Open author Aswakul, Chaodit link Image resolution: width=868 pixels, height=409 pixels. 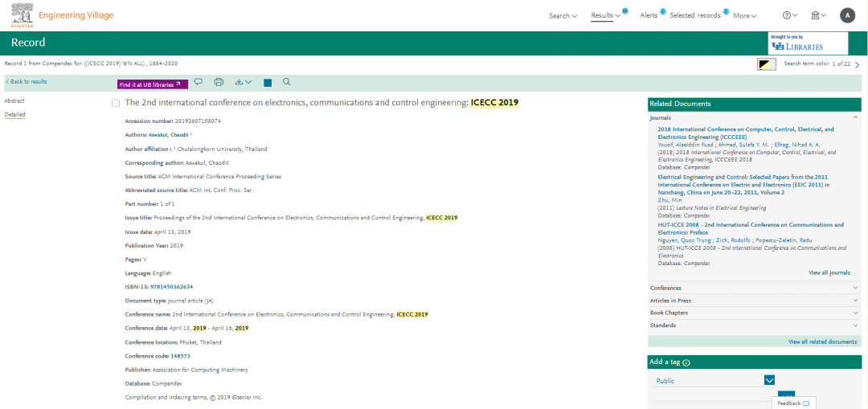pyautogui.click(x=169, y=134)
